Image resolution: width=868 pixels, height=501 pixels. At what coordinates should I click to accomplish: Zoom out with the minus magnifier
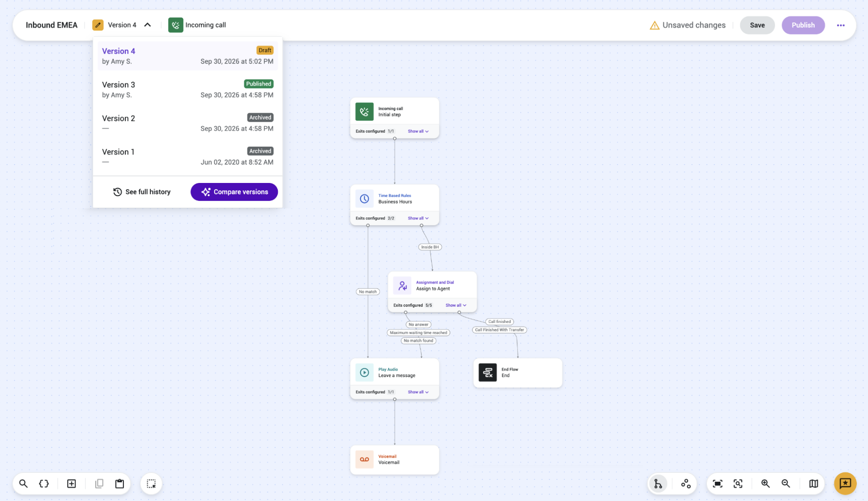pos(786,484)
